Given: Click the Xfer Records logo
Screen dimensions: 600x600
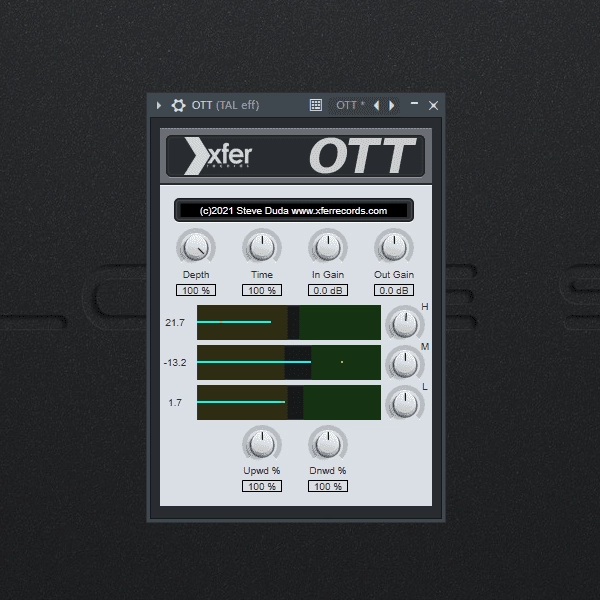Looking at the screenshot, I should [218, 156].
